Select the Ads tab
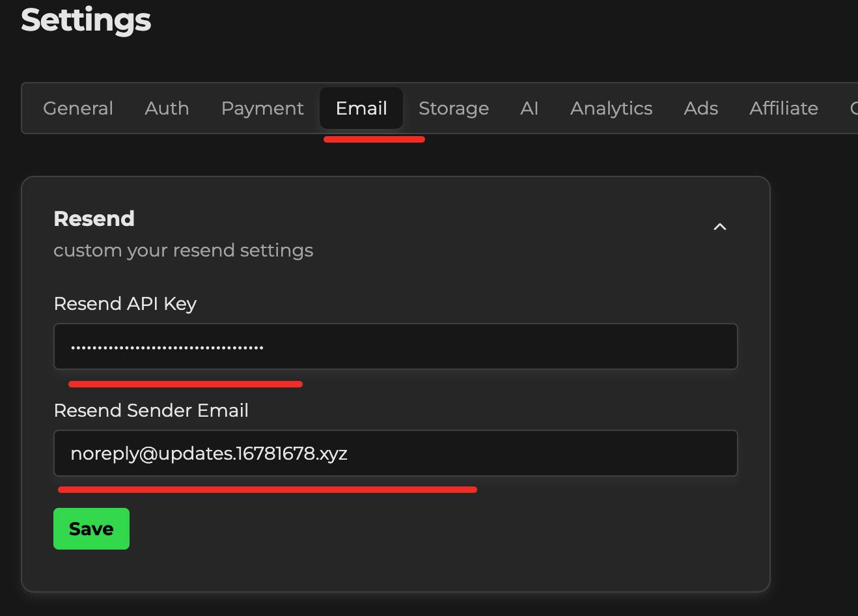This screenshot has width=858, height=616. pyautogui.click(x=700, y=108)
